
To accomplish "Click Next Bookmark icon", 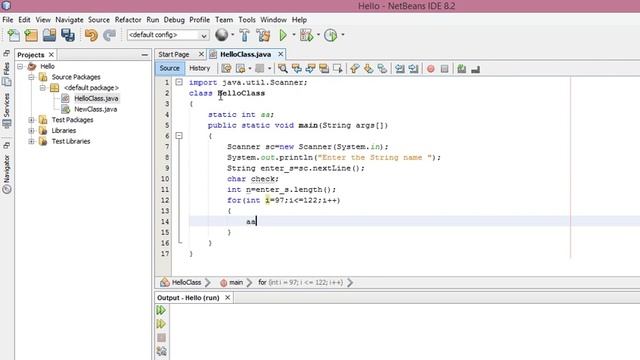I will coord(368,69).
